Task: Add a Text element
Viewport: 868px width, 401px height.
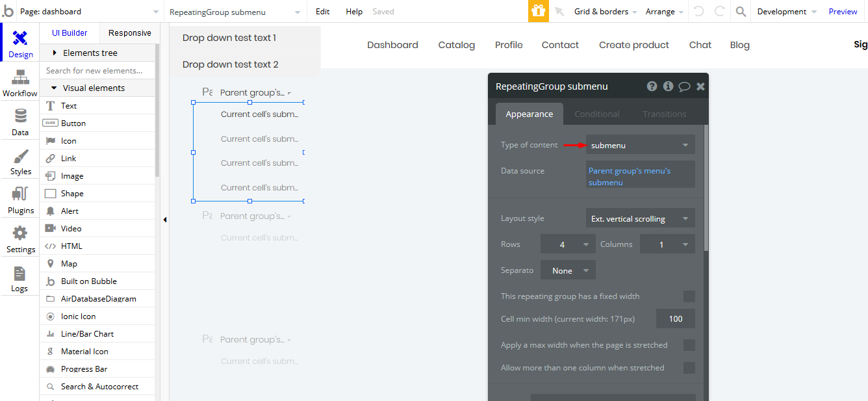Action: 97,106
